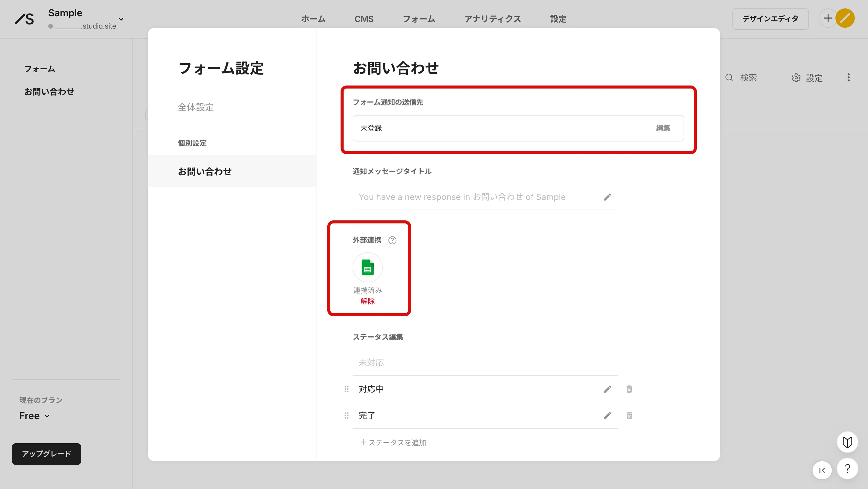The height and width of the screenshot is (489, 868).
Task: Expand the Free plan dropdown
Action: (x=34, y=416)
